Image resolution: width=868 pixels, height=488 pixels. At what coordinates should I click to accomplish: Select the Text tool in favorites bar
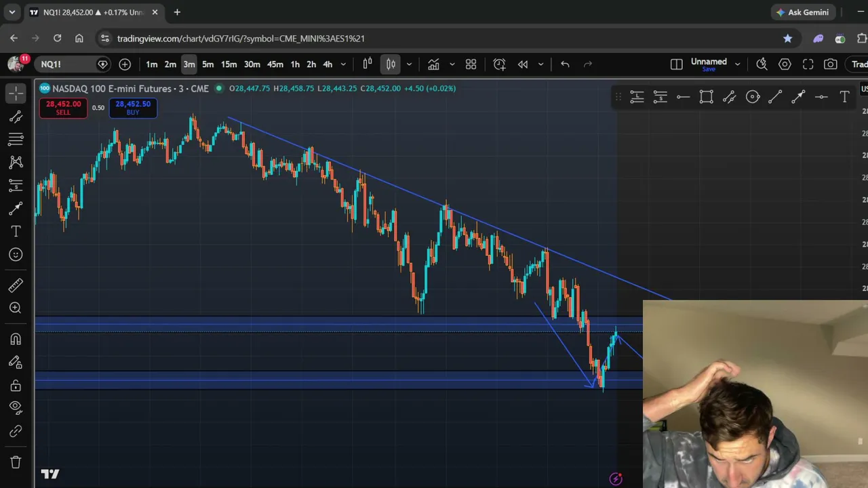(x=845, y=98)
